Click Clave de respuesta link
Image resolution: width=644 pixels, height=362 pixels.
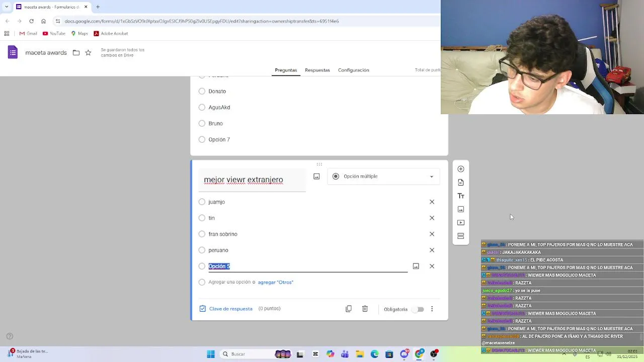point(226,309)
